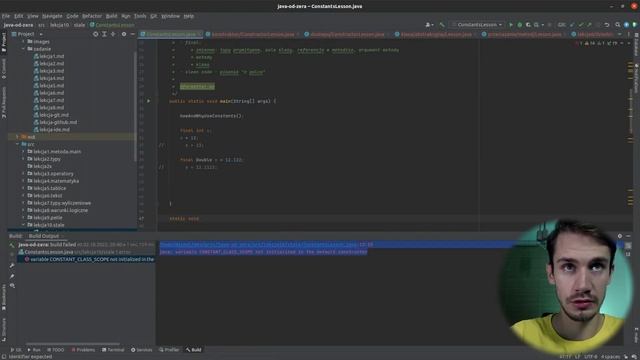This screenshot has height=360, width=640.
Task: Select the Build Output tab
Action: click(x=44, y=236)
